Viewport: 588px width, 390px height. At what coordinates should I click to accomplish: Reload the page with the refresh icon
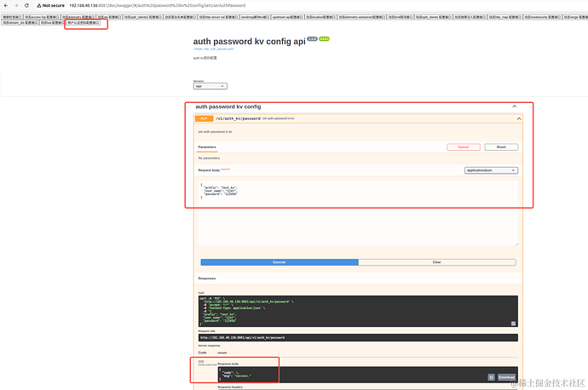pos(27,5)
